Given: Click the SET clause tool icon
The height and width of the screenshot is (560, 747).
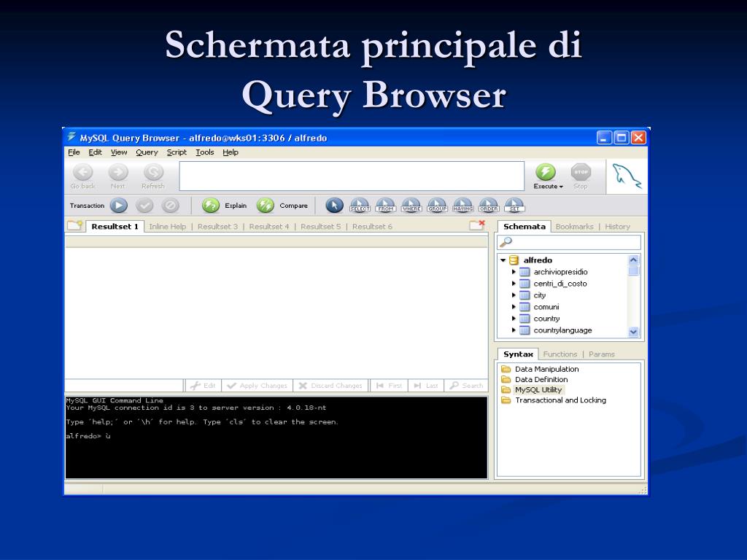Looking at the screenshot, I should tap(514, 206).
